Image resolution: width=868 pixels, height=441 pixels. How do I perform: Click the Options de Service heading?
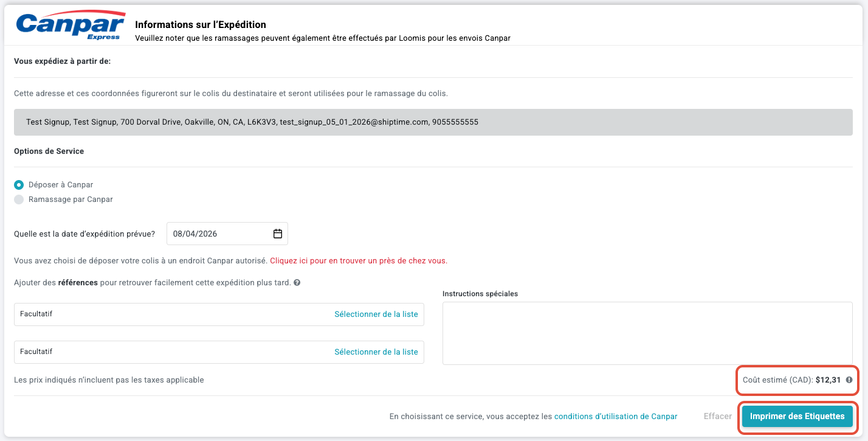click(x=49, y=151)
